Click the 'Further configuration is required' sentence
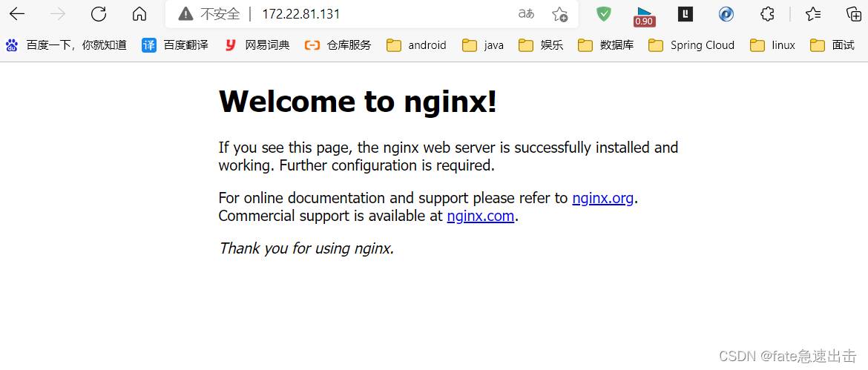868x370 pixels. pos(387,165)
